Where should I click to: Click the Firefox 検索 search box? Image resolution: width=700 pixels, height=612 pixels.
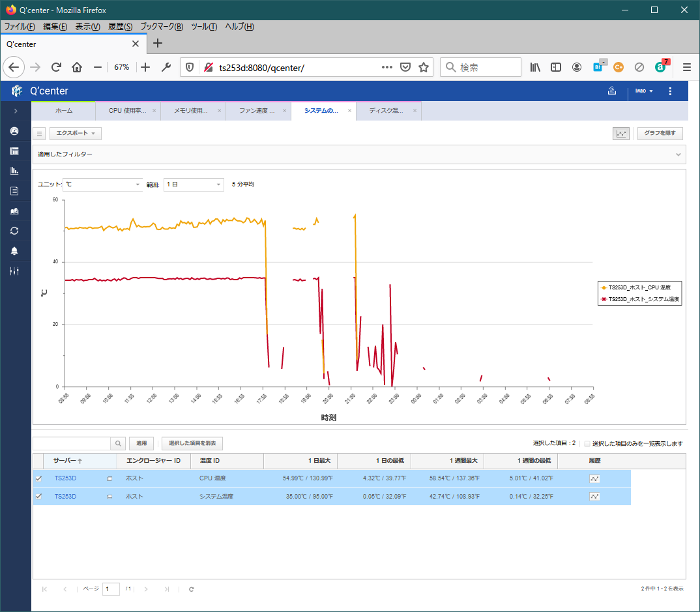pyautogui.click(x=480, y=67)
